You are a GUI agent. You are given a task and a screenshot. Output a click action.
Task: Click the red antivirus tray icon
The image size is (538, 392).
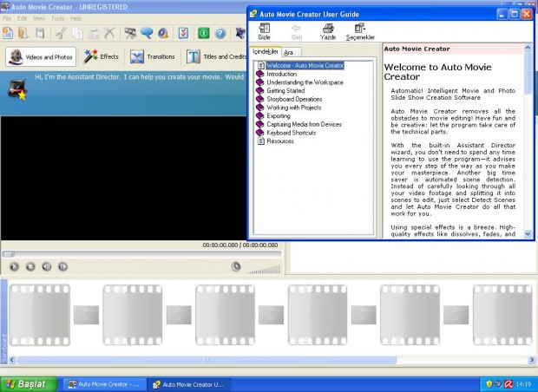pos(508,384)
